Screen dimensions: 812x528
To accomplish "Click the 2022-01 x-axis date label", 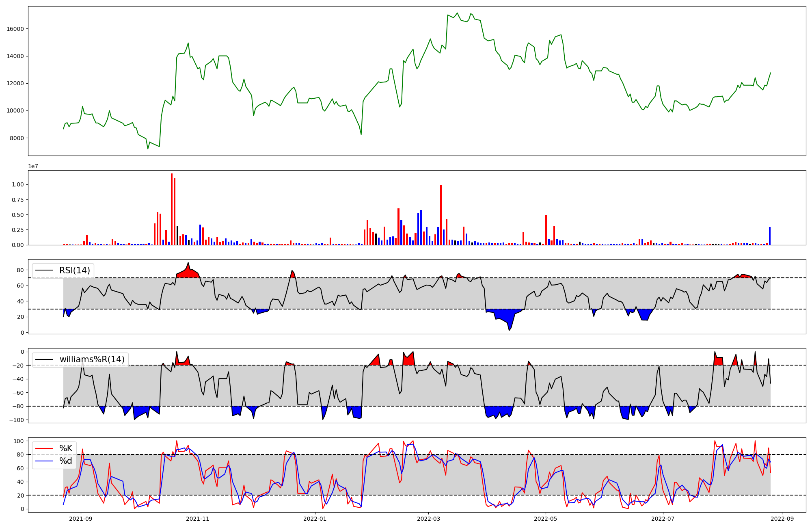I will 315,519.
